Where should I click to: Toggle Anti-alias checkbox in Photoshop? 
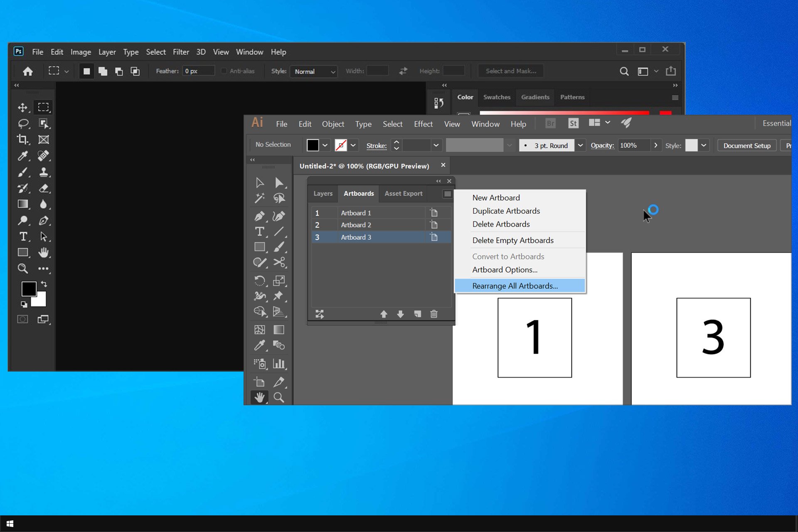224,71
